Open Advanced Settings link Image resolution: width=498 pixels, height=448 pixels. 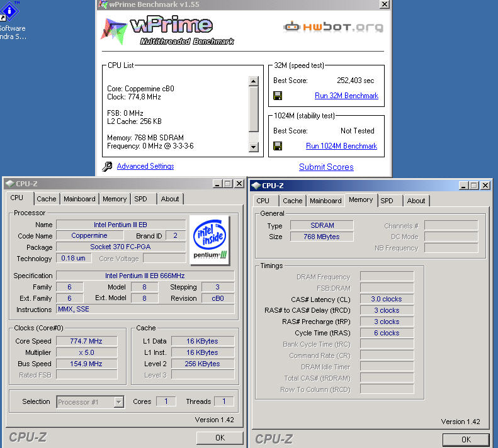click(145, 166)
